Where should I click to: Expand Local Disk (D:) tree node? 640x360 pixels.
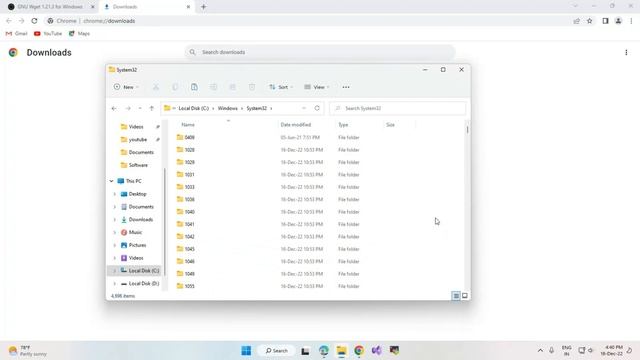(115, 283)
